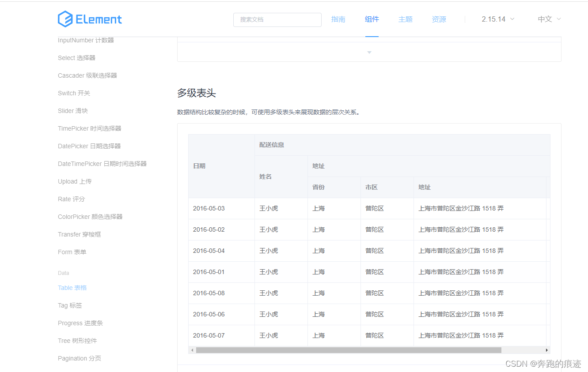Go to Cascader 级联选择器 in sidebar
This screenshot has height=372, width=588.
(87, 75)
